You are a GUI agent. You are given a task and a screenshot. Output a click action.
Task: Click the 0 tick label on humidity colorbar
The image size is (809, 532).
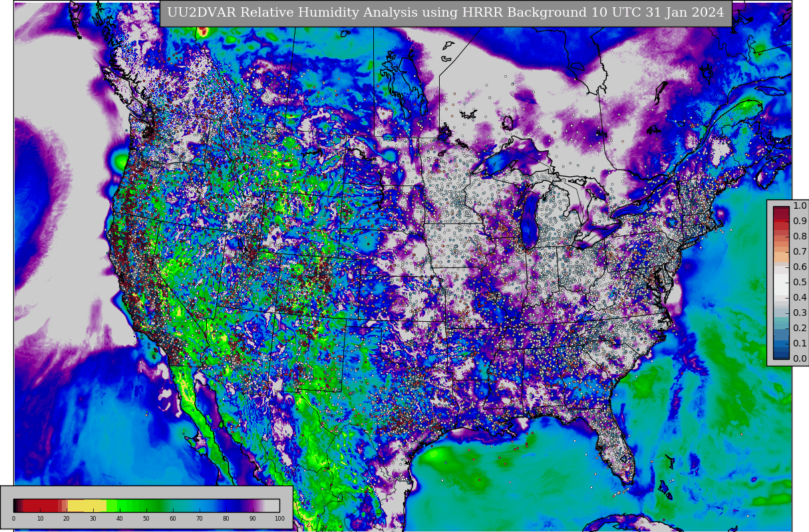(13, 519)
